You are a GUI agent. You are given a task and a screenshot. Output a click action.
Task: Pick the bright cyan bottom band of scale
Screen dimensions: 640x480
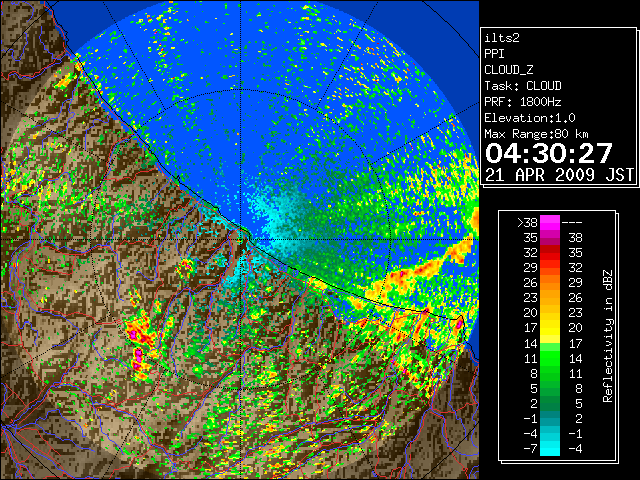click(x=550, y=449)
